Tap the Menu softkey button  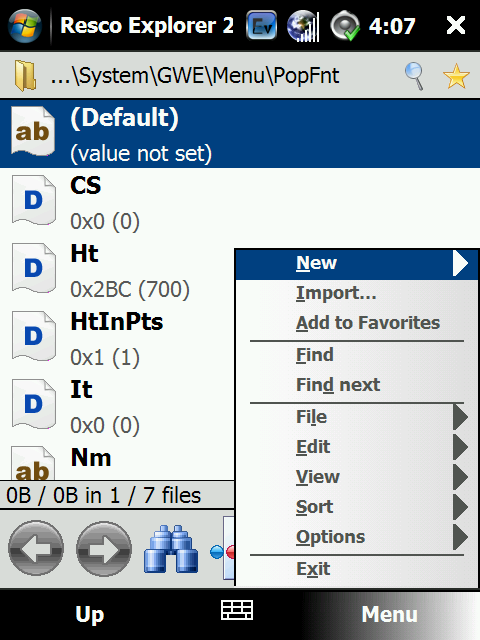pos(389,614)
